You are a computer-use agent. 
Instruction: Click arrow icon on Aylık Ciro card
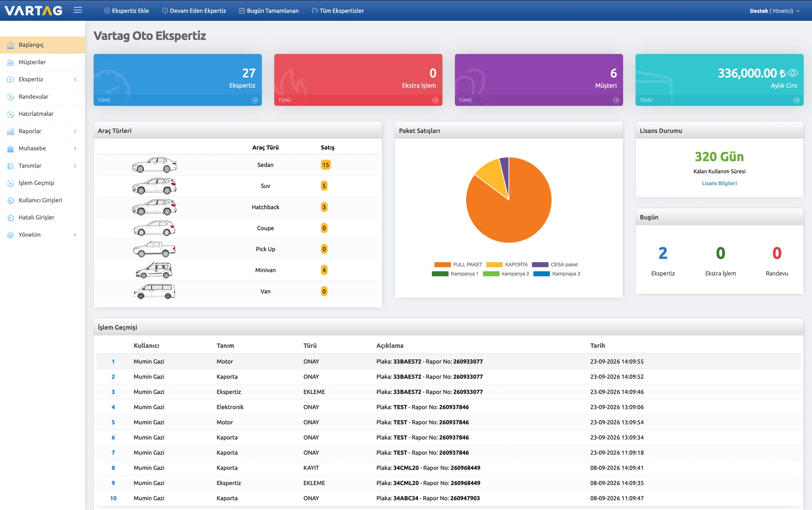tap(796, 100)
